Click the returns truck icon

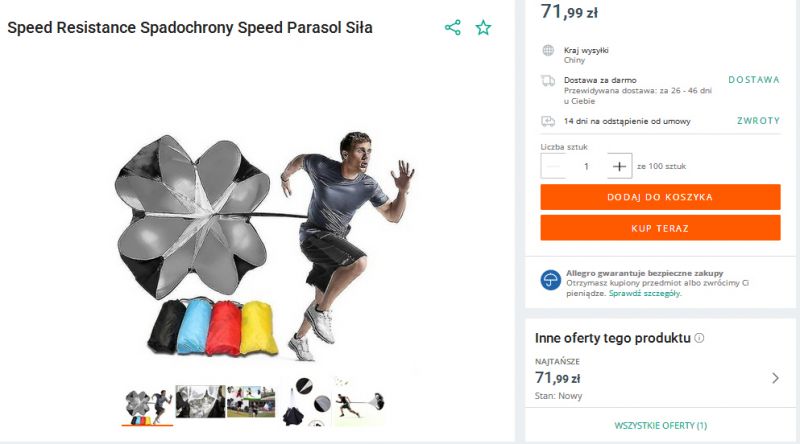(x=548, y=121)
